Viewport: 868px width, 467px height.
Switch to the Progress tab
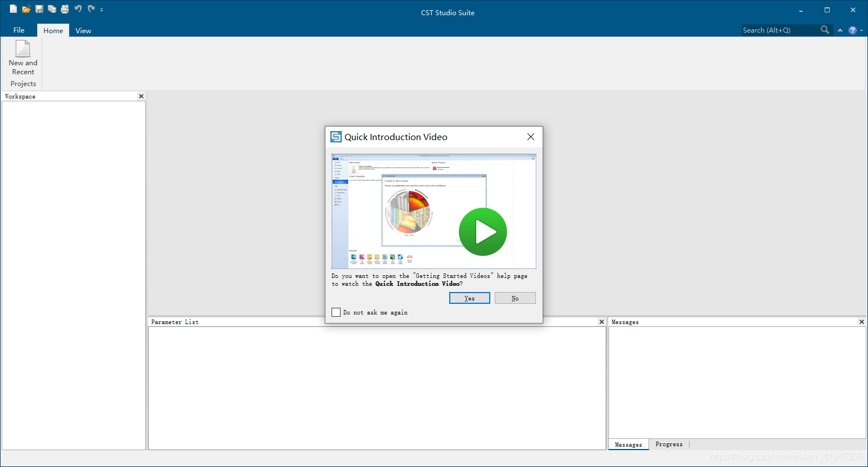[669, 444]
